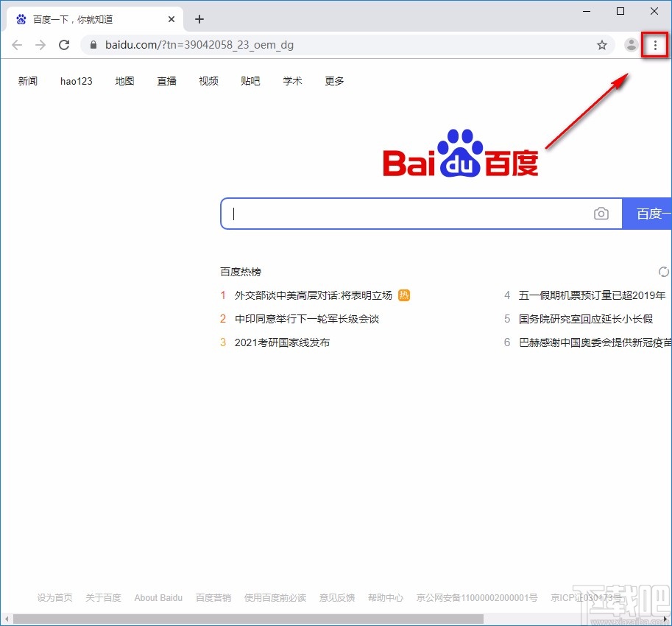Click the flame icon beside the top hot topic
This screenshot has width=672, height=626.
click(403, 295)
